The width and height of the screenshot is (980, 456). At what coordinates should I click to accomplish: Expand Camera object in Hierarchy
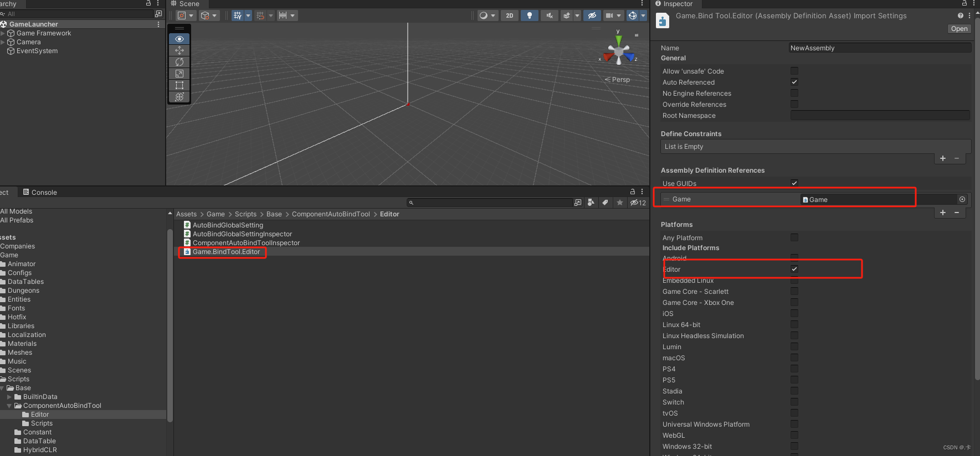click(x=3, y=42)
